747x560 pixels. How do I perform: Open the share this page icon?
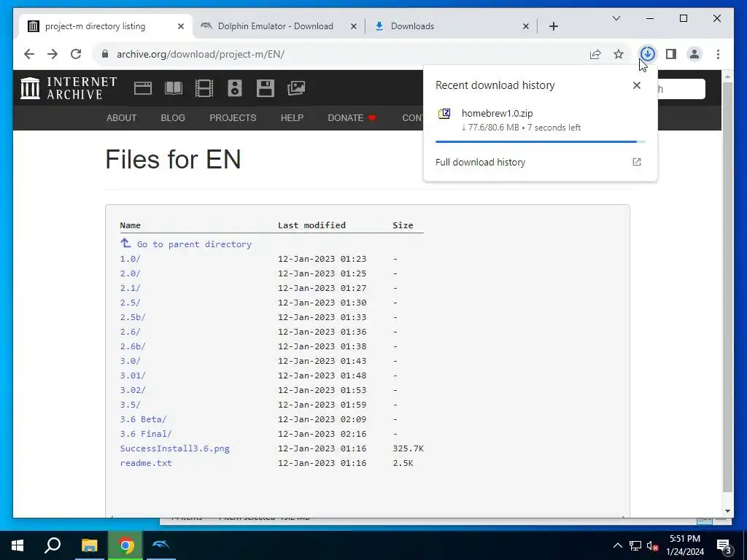595,54
